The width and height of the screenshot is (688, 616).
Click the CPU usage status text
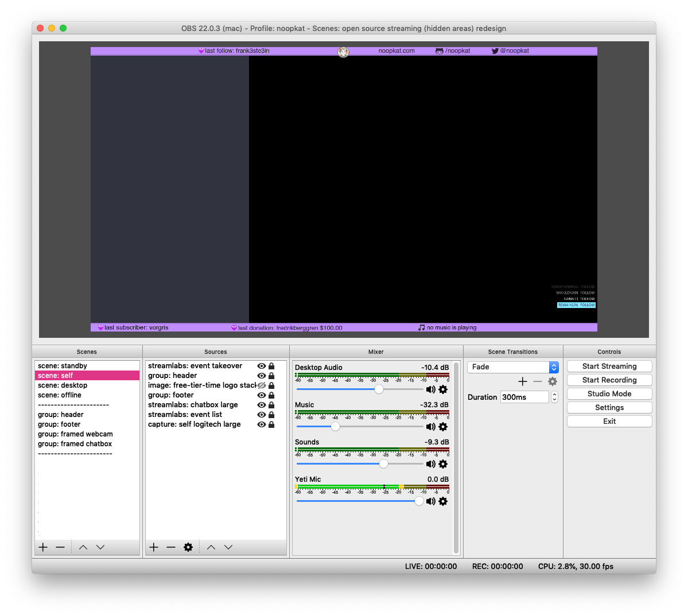[x=576, y=567]
